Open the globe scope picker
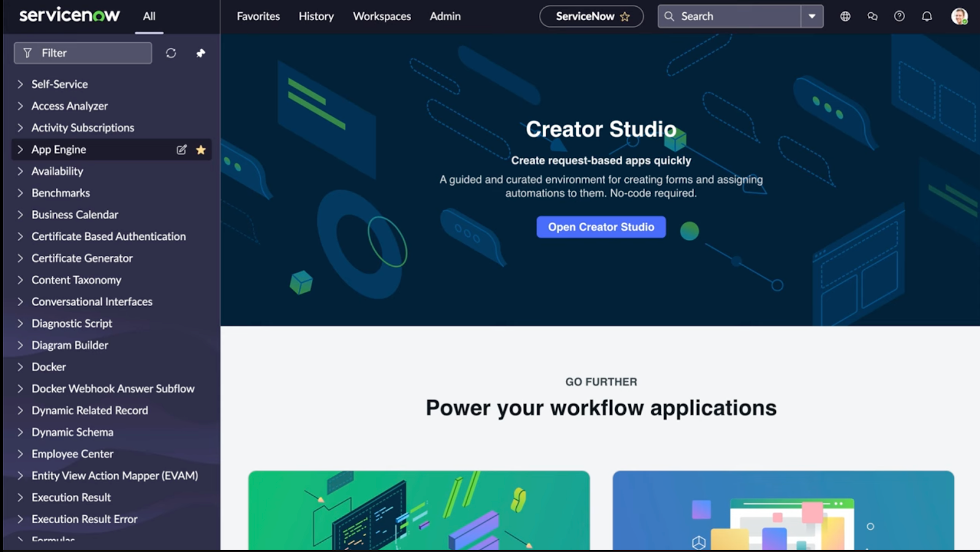 (x=845, y=17)
